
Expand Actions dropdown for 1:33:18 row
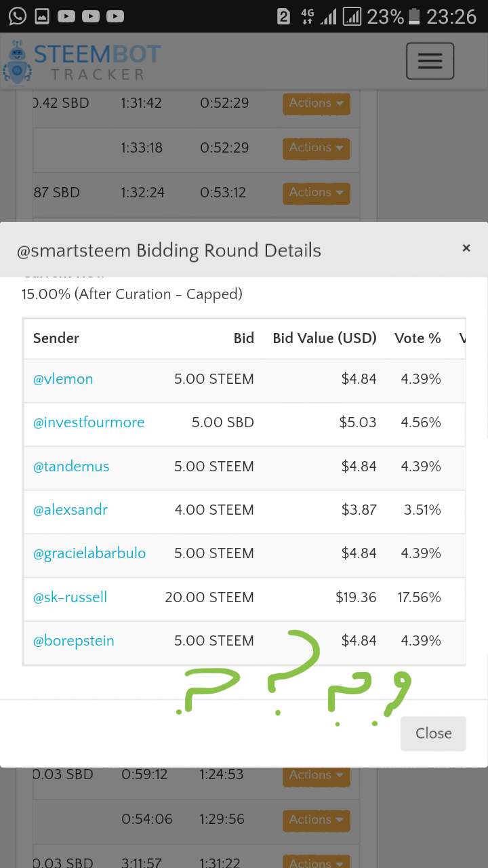click(316, 148)
